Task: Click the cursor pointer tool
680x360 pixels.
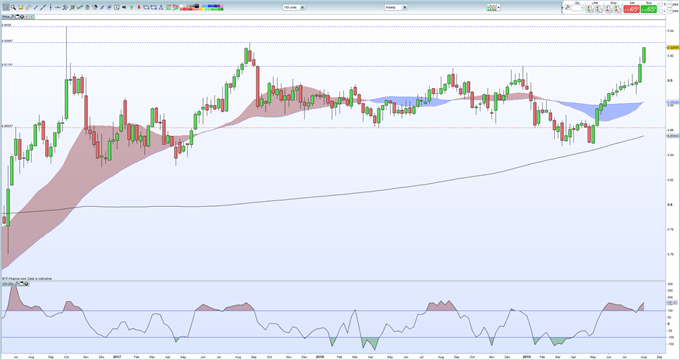Action: 6,7
